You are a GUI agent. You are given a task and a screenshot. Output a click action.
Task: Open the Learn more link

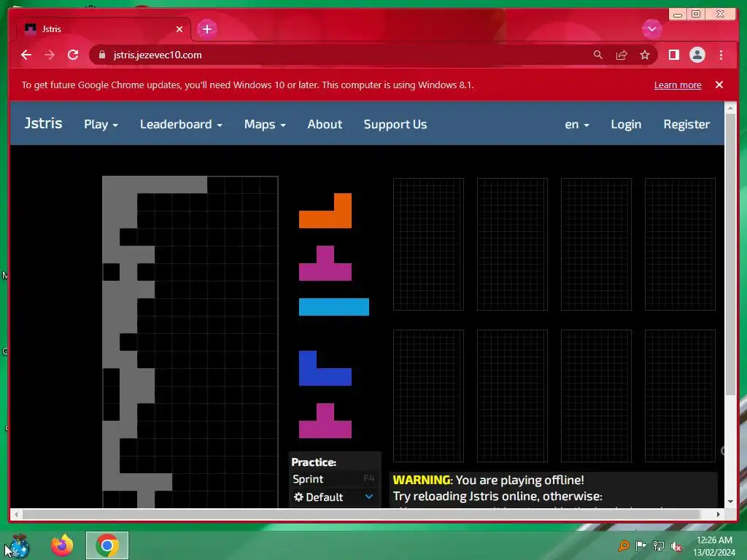coord(678,85)
